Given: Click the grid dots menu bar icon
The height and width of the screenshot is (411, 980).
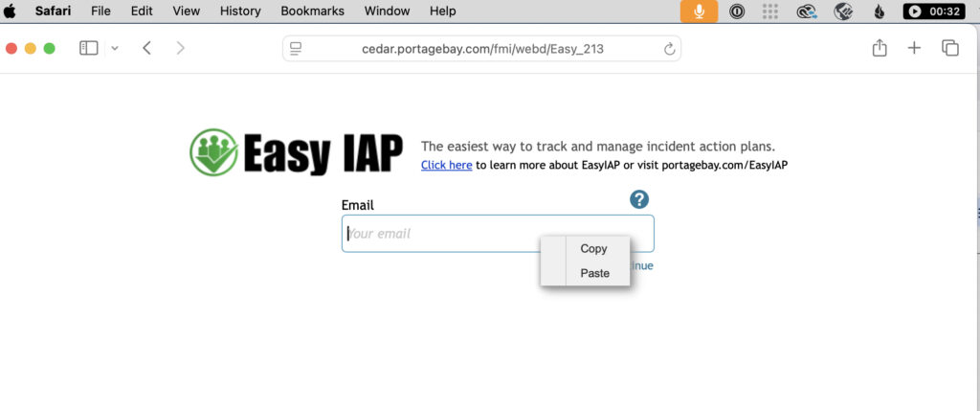Looking at the screenshot, I should (770, 11).
